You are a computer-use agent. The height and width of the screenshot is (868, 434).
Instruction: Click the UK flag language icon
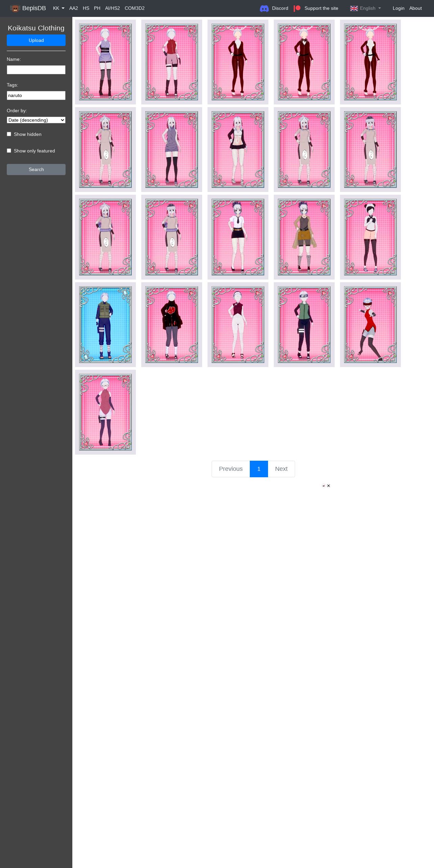click(x=354, y=8)
